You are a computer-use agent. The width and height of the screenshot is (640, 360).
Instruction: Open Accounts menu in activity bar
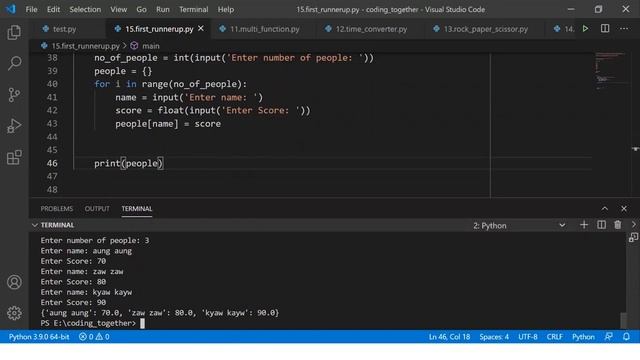[x=14, y=282]
